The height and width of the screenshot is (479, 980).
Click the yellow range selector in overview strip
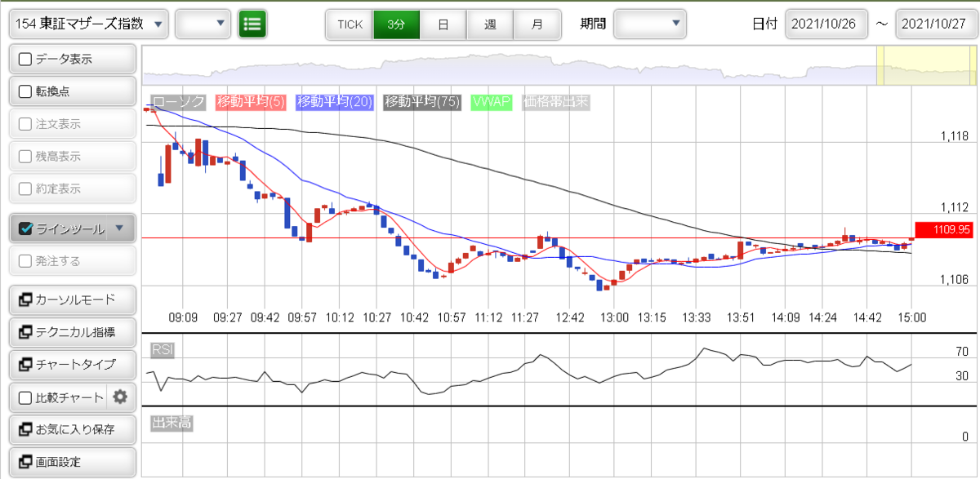pos(927,65)
